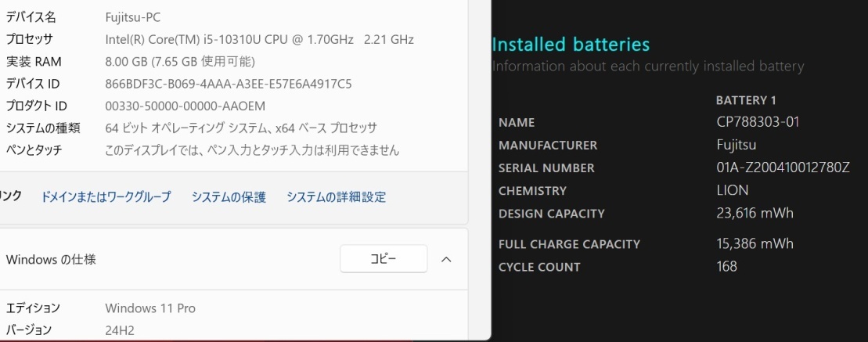Viewport: 868px width, 342px height.
Task: Click the SERIAL NUMBER row label
Action: 546,167
